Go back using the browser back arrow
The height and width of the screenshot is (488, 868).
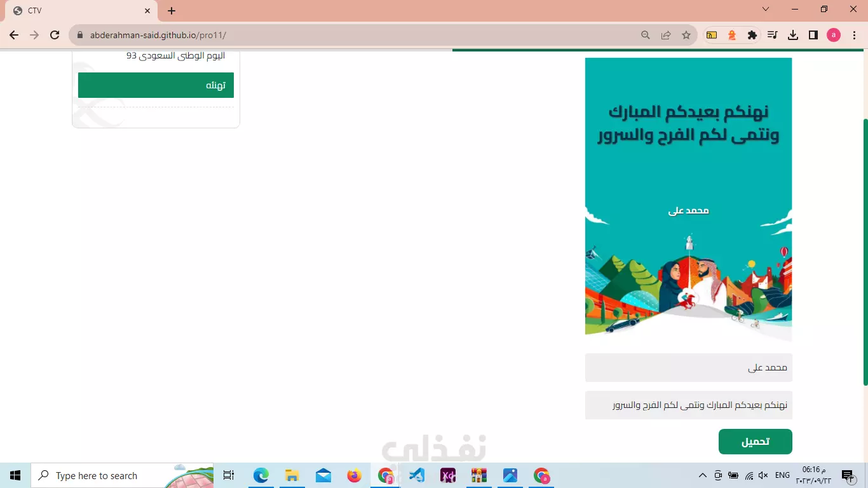[14, 35]
